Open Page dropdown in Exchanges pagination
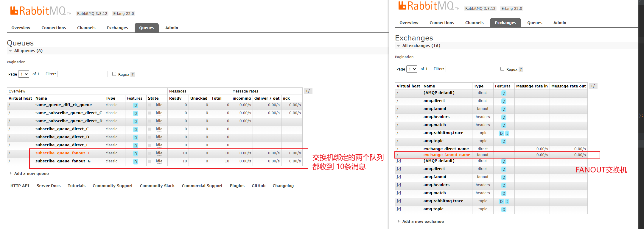Viewport: 644px width, 229px height. click(412, 69)
